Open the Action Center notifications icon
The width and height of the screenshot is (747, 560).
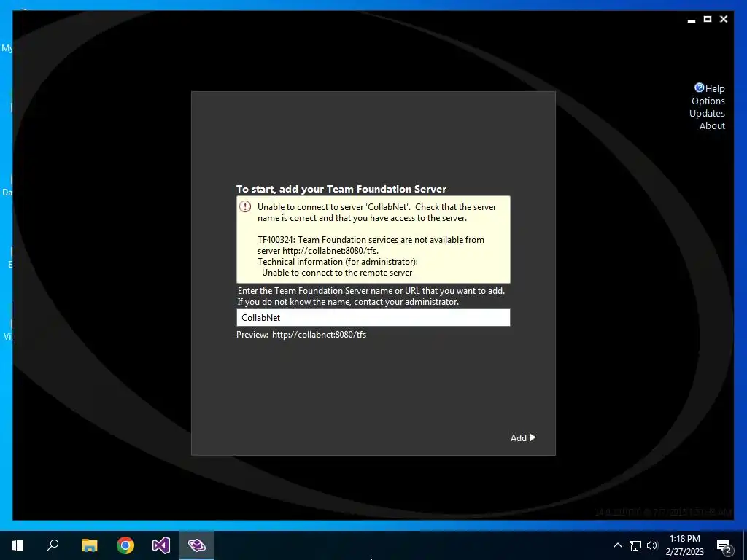click(x=724, y=545)
